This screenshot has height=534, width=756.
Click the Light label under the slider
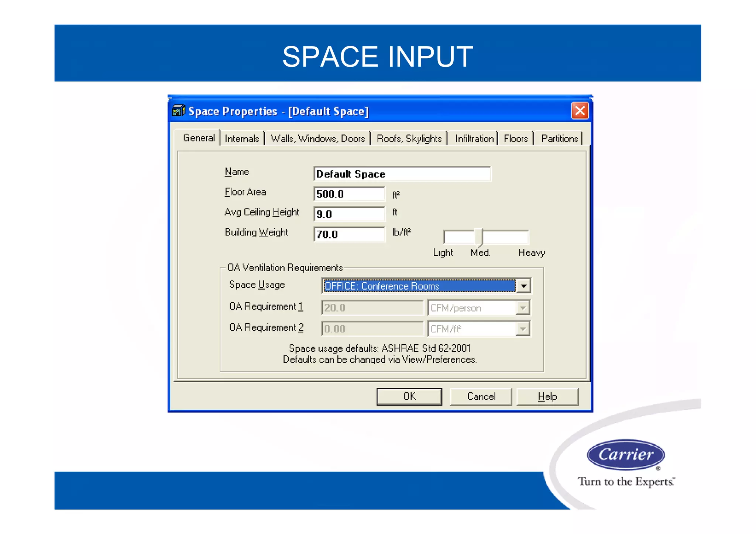click(443, 253)
